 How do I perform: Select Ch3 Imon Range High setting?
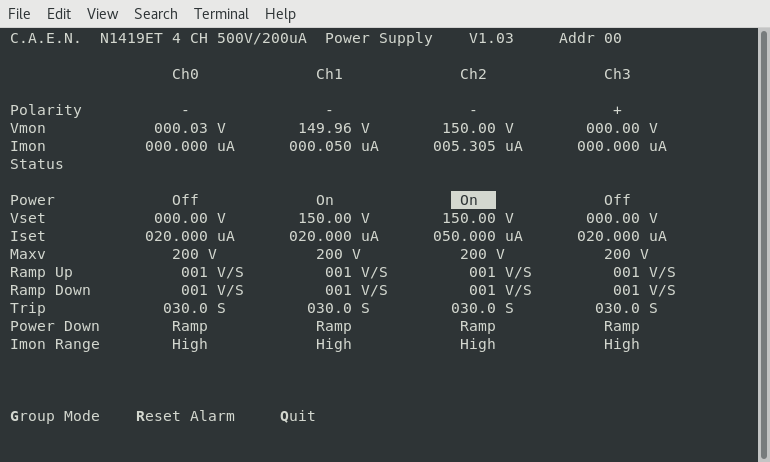pyautogui.click(x=621, y=344)
